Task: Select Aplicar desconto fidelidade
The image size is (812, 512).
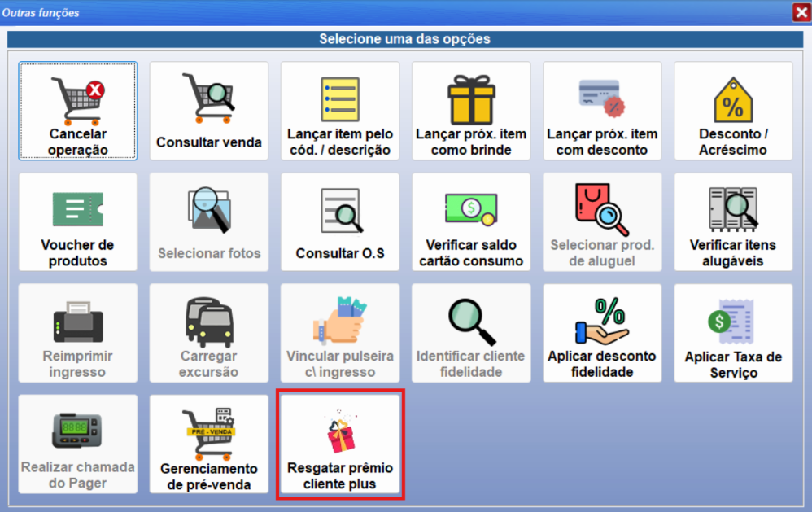Action: 602,333
